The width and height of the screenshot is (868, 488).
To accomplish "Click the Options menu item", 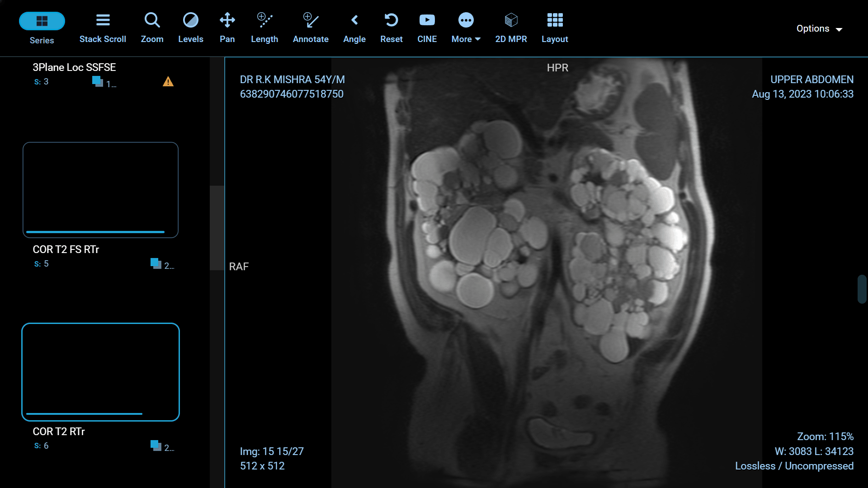I will click(819, 28).
